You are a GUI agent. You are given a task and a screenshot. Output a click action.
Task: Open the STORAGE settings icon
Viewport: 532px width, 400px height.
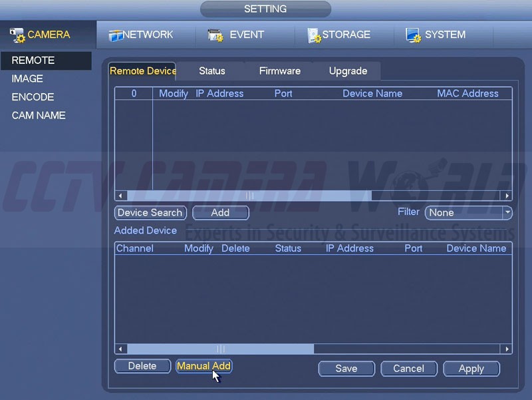314,35
